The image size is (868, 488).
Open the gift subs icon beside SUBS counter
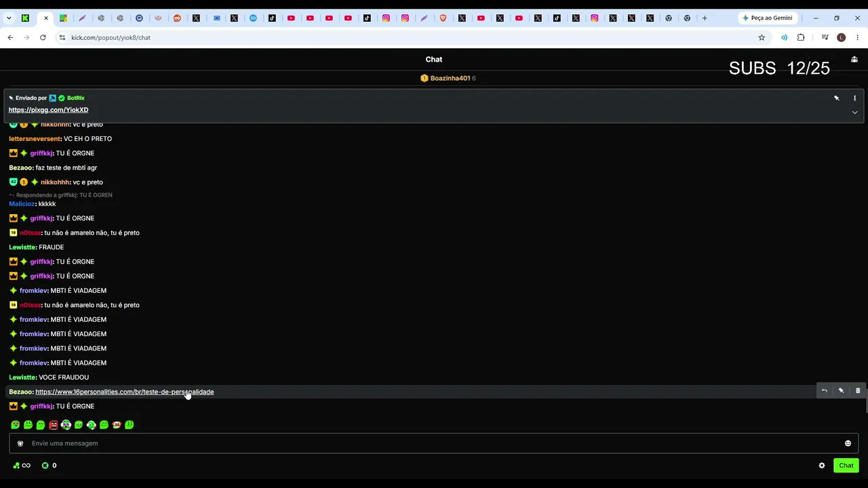pos(854,60)
